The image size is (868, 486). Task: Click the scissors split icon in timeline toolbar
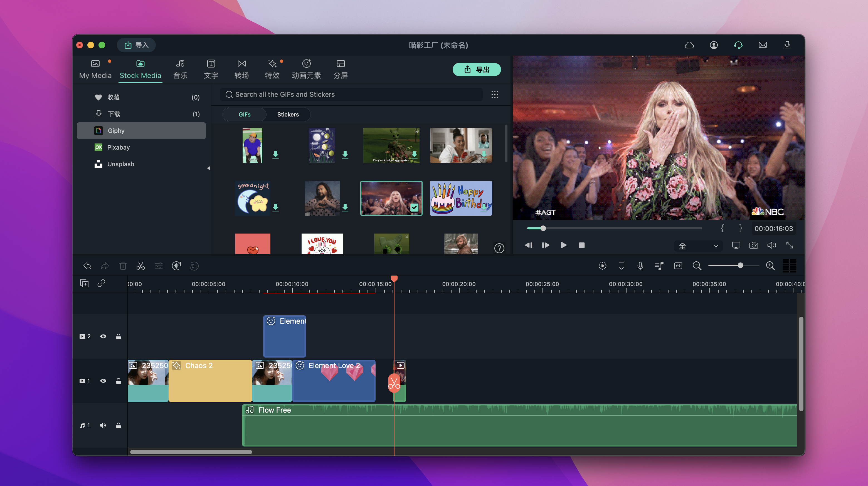[140, 266]
